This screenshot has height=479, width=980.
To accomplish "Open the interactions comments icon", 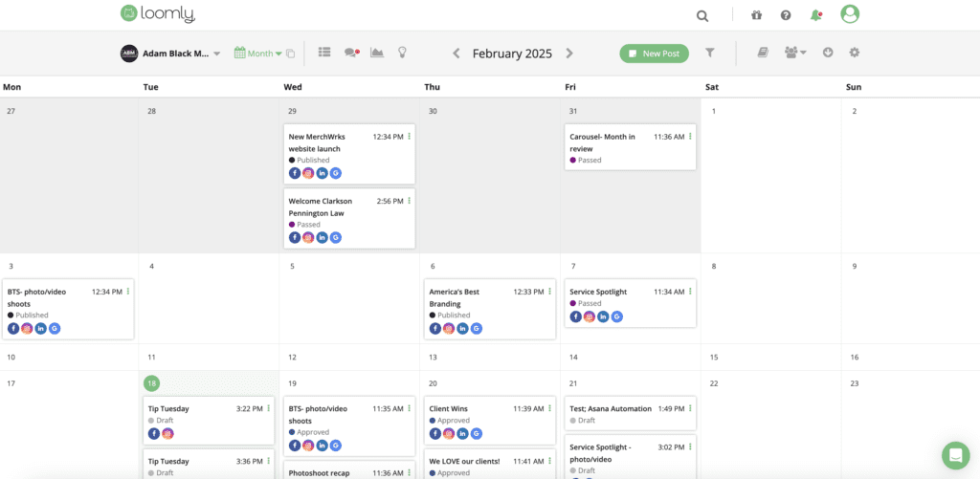I will [351, 54].
